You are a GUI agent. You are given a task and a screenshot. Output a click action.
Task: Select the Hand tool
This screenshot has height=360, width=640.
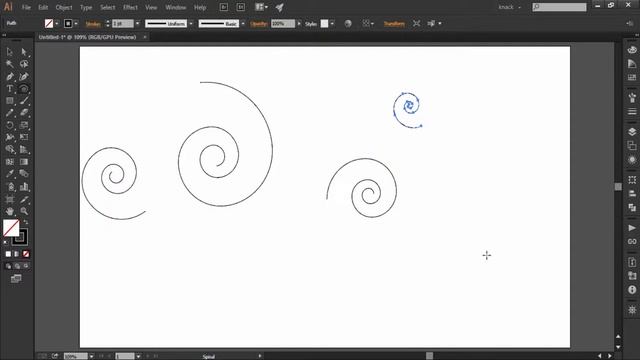(x=9, y=211)
